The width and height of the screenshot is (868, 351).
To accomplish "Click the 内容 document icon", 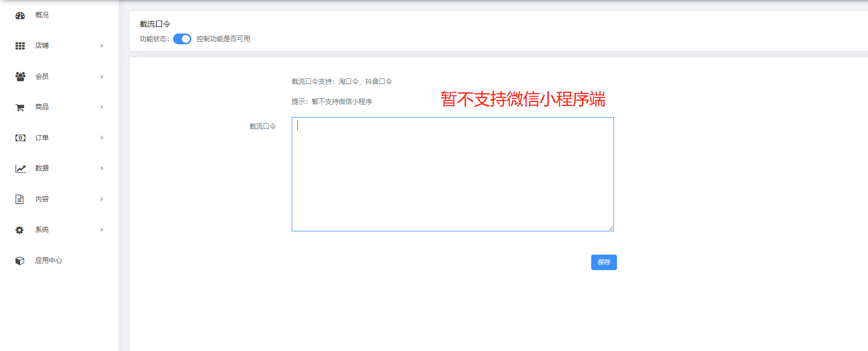I will coord(20,199).
